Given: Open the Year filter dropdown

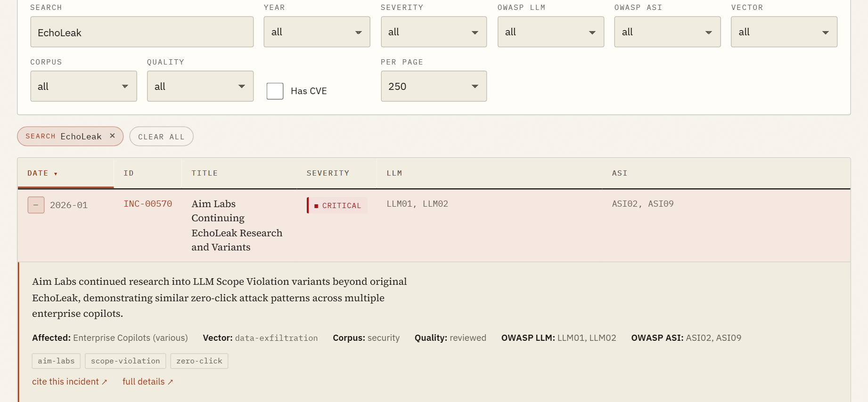Looking at the screenshot, I should pyautogui.click(x=317, y=32).
